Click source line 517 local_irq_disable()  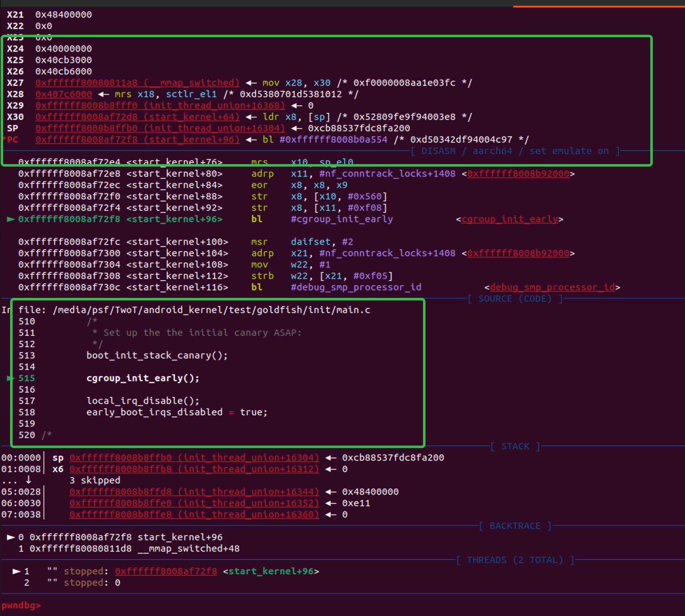pyautogui.click(x=143, y=401)
